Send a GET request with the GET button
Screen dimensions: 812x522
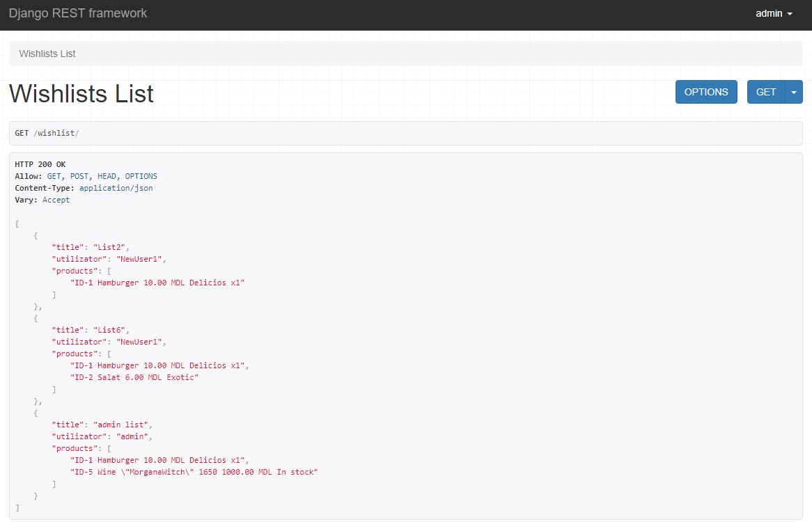pos(766,92)
